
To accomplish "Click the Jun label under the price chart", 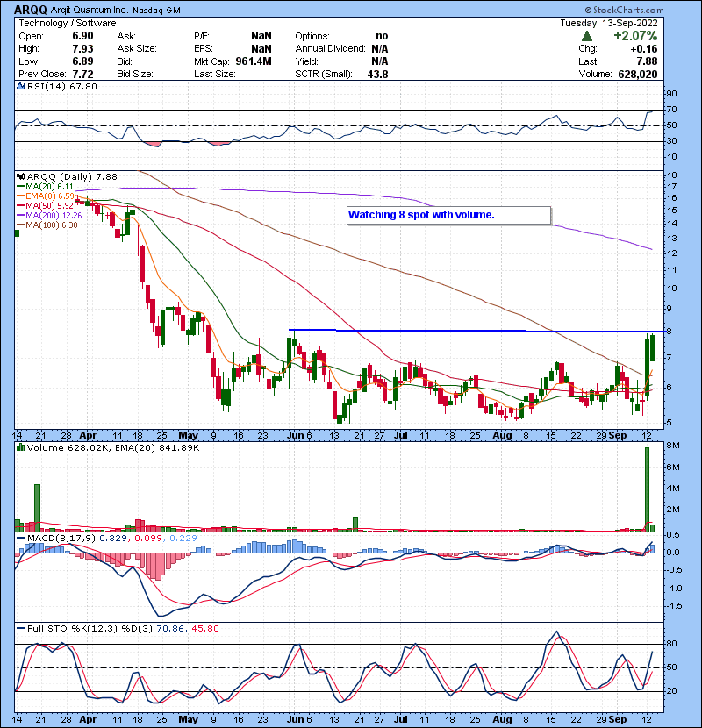I will pyautogui.click(x=296, y=436).
